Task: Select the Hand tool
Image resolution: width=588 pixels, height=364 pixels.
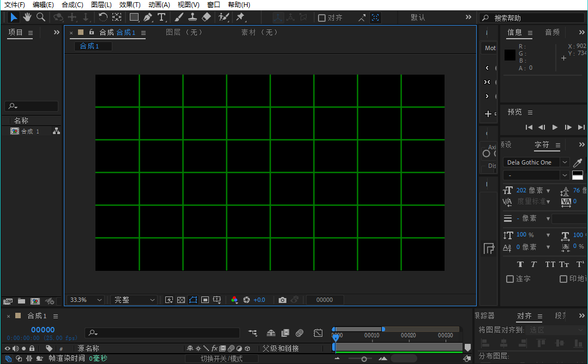Action: 27,17
